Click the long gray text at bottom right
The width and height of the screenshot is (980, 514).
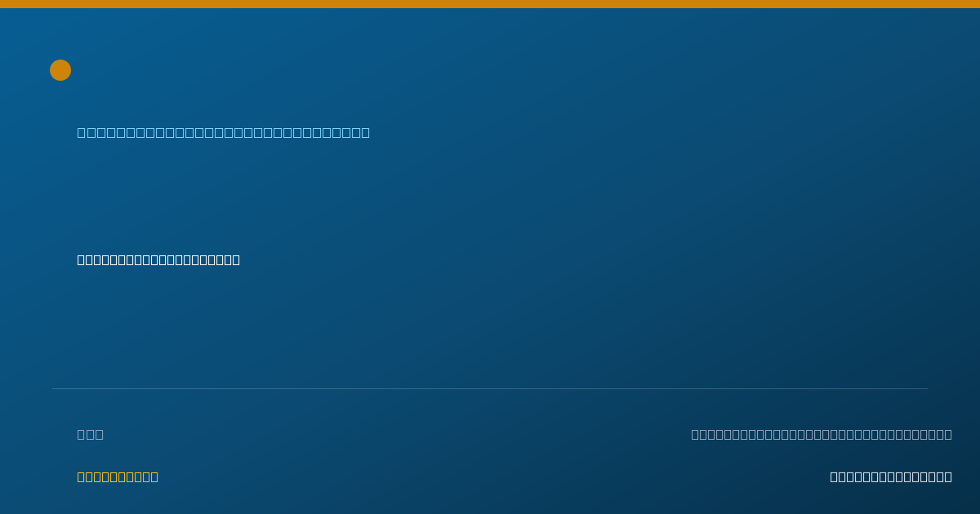[822, 434]
